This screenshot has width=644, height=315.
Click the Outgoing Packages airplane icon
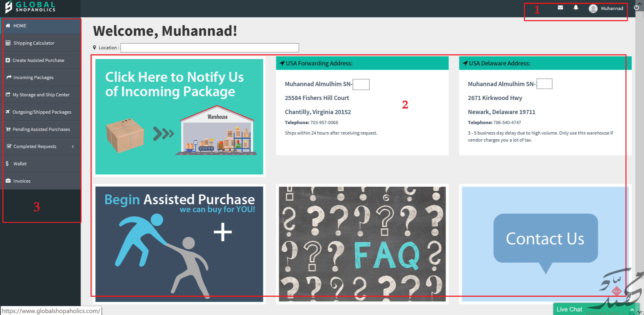8,112
